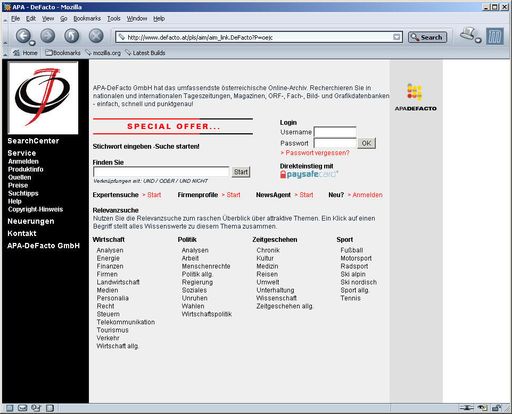512x414 pixels.
Task: Click the Passwort input field
Action: click(x=335, y=143)
